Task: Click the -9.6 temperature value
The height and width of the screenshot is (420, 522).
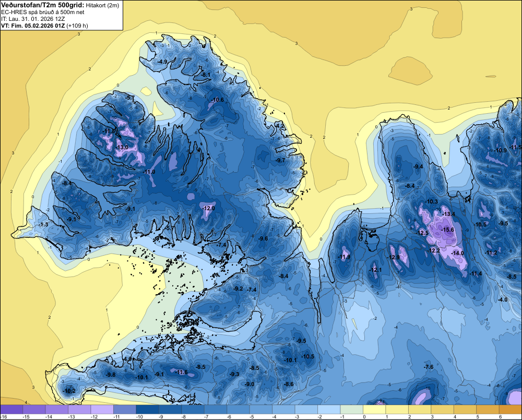Action: coord(263,238)
